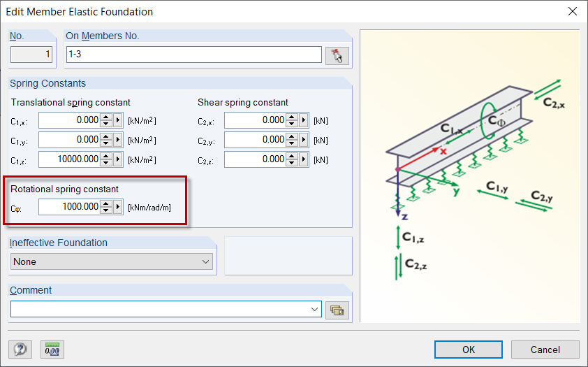Open the C1,z value arrow menu
Image resolution: width=588 pixels, height=367 pixels.
(118, 159)
